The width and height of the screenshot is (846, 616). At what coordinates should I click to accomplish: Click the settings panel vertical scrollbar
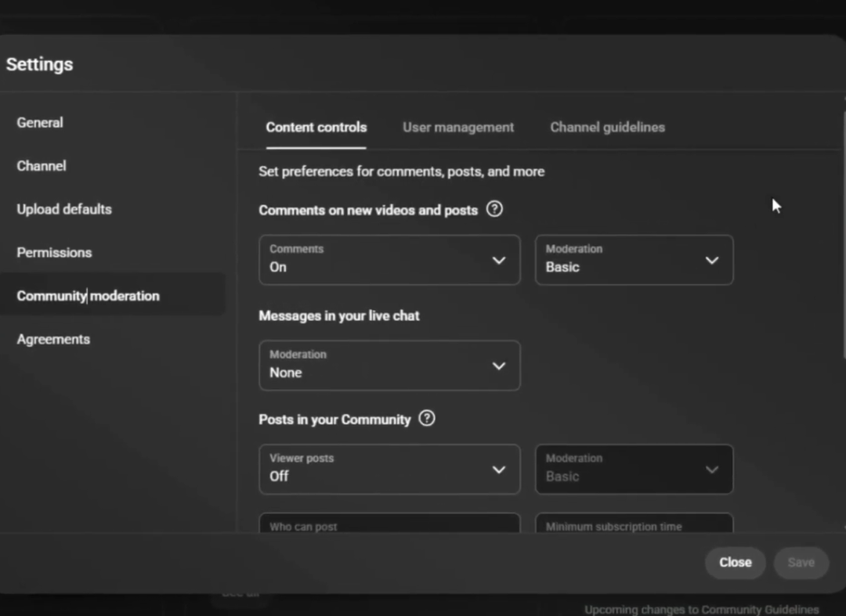pyautogui.click(x=843, y=235)
